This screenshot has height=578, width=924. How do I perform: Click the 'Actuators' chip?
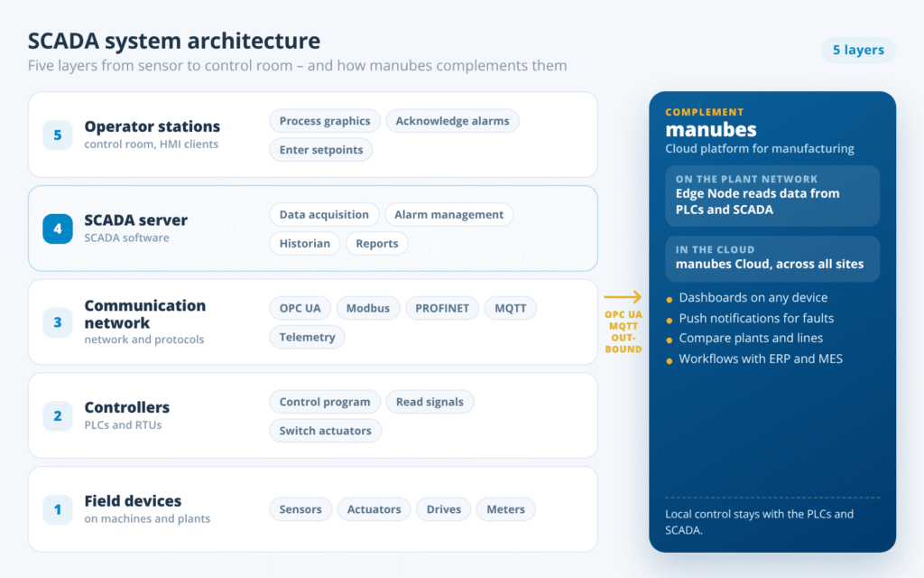point(374,509)
